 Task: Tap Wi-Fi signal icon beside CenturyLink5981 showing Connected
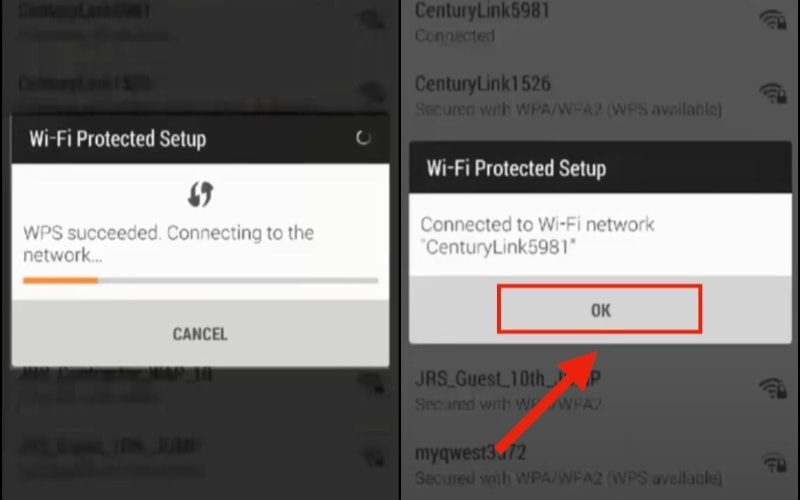(x=772, y=20)
